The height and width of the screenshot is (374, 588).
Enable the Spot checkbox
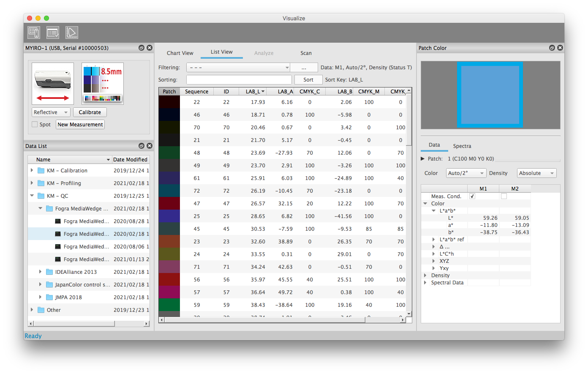[35, 125]
